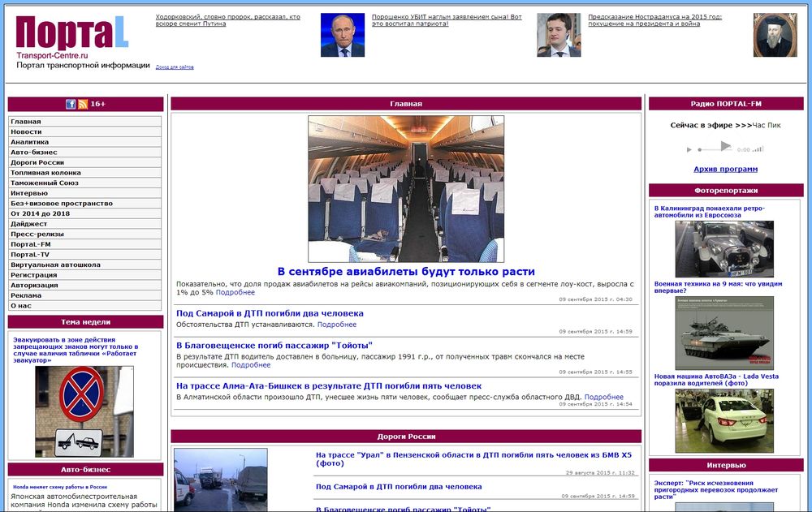The image size is (812, 512).
Task: Open трасса Урал БМВ Х5 accident headline
Action: point(474,459)
